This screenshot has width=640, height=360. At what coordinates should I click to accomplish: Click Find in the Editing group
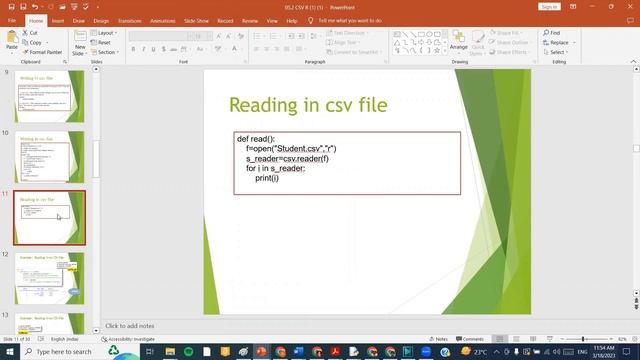[x=552, y=33]
